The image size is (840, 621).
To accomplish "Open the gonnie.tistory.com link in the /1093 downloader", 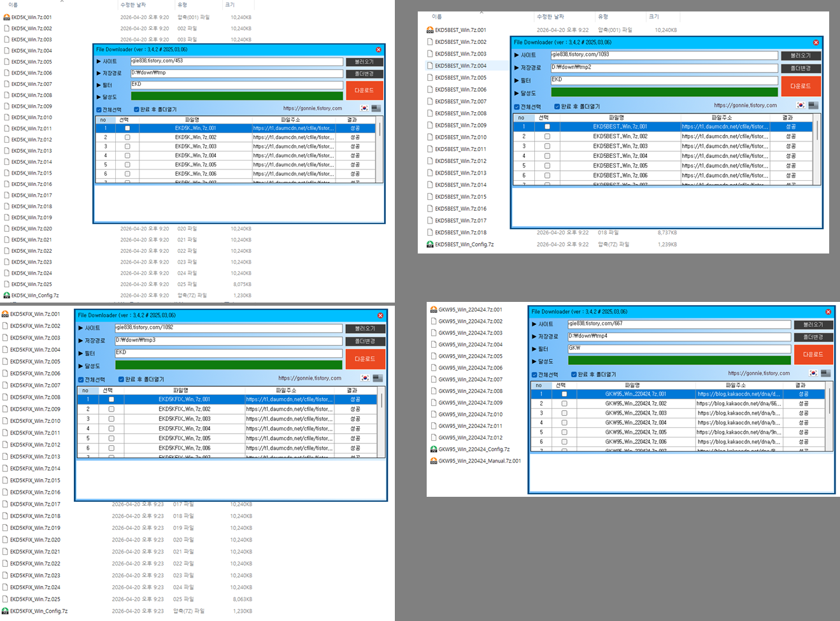I will coord(745,105).
